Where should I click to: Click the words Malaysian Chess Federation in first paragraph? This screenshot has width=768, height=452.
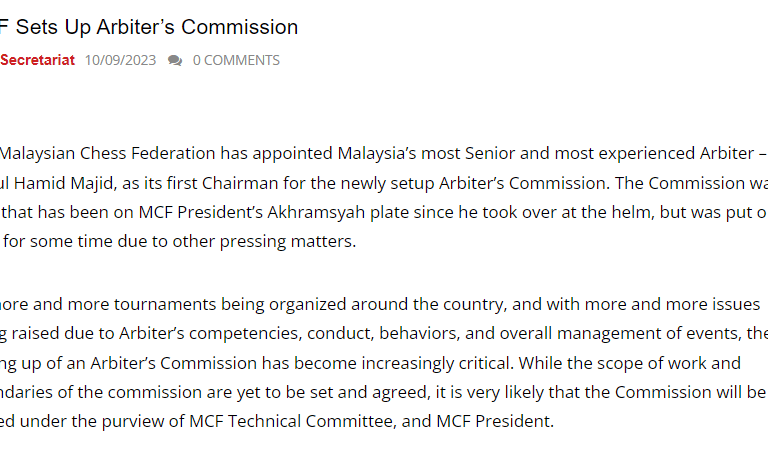point(108,153)
